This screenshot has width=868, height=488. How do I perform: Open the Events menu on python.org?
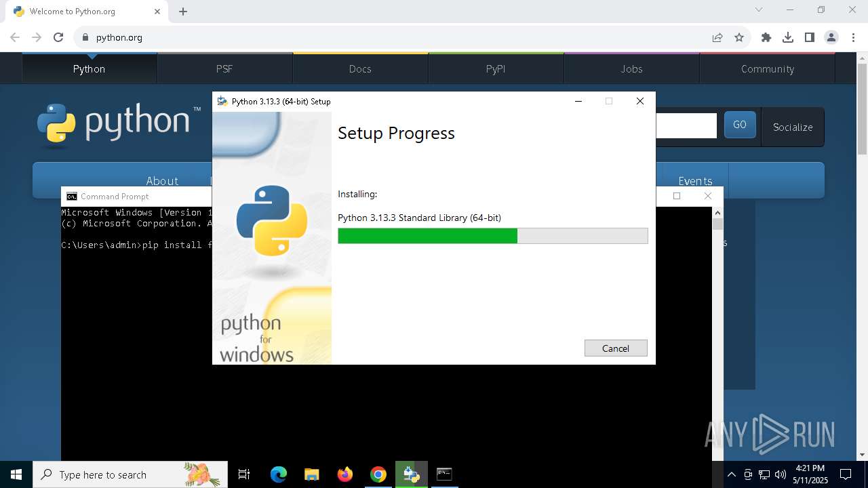[695, 180]
